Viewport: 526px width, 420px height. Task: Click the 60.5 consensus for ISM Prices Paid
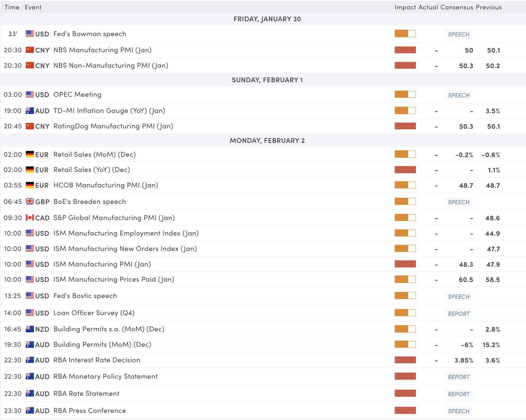point(466,280)
